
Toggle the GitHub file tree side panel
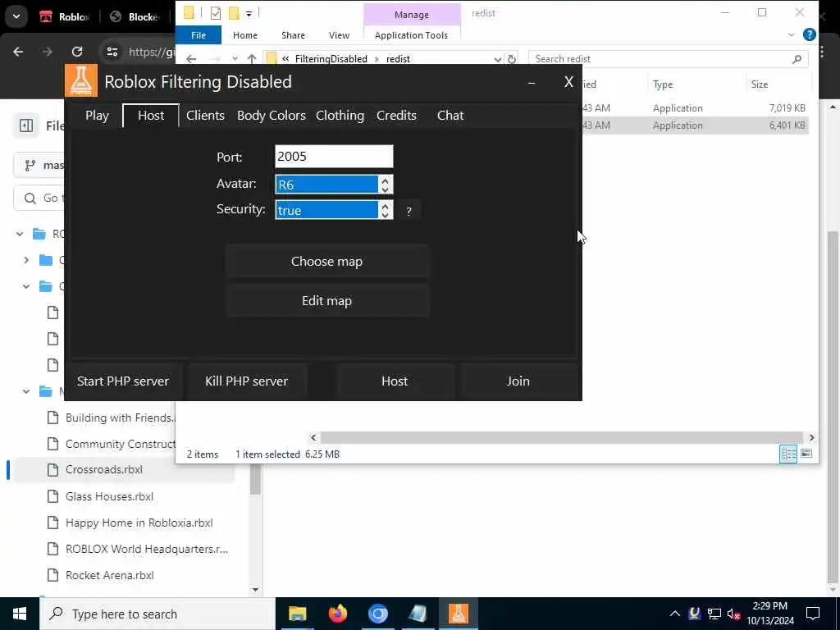[25, 126]
